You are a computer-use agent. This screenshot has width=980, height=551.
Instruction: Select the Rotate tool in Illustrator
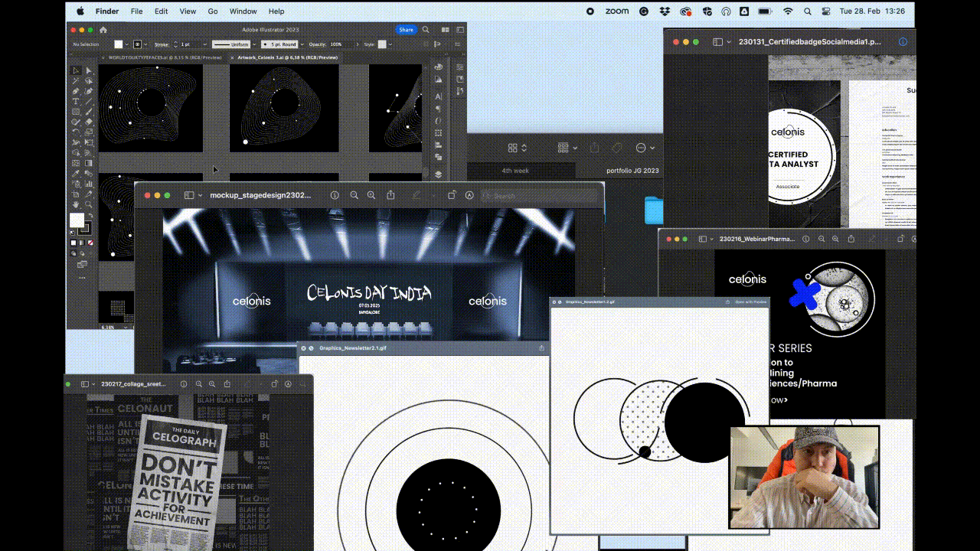point(76,132)
